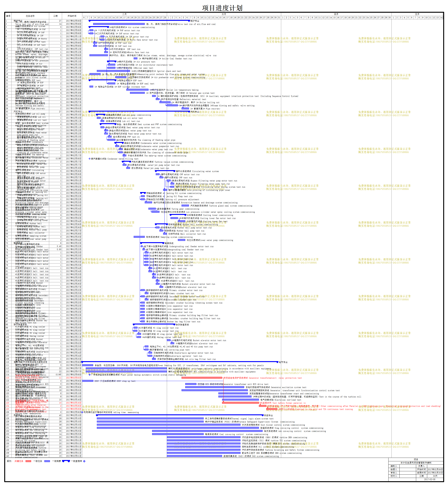Click row number 140 in 编号 column
This screenshot has width=448, height=486.
coord(8,456)
